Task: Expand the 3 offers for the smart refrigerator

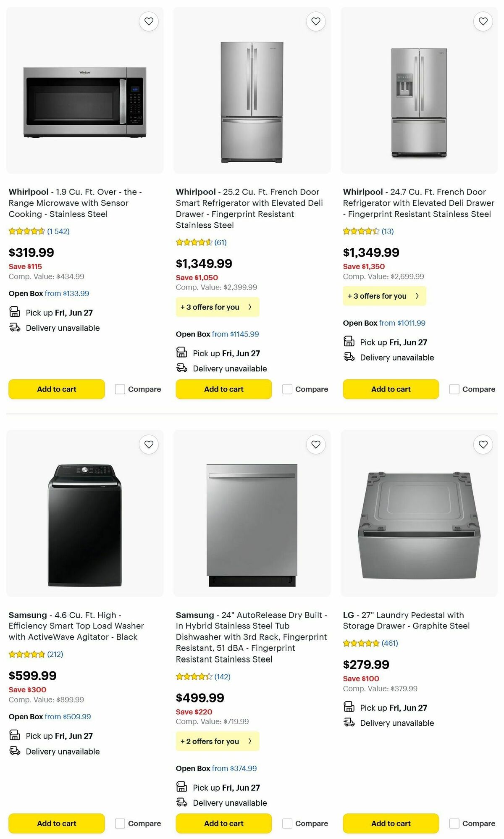Action: pos(217,307)
